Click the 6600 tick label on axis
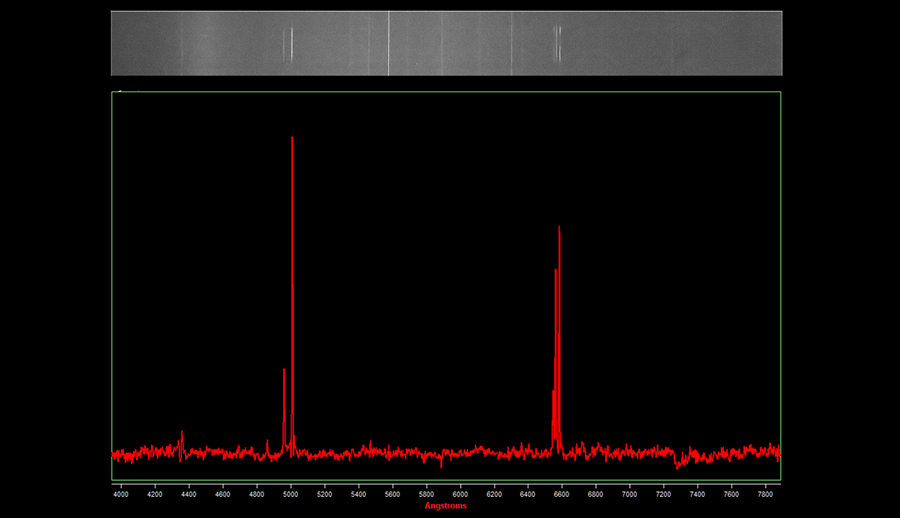 pos(562,493)
